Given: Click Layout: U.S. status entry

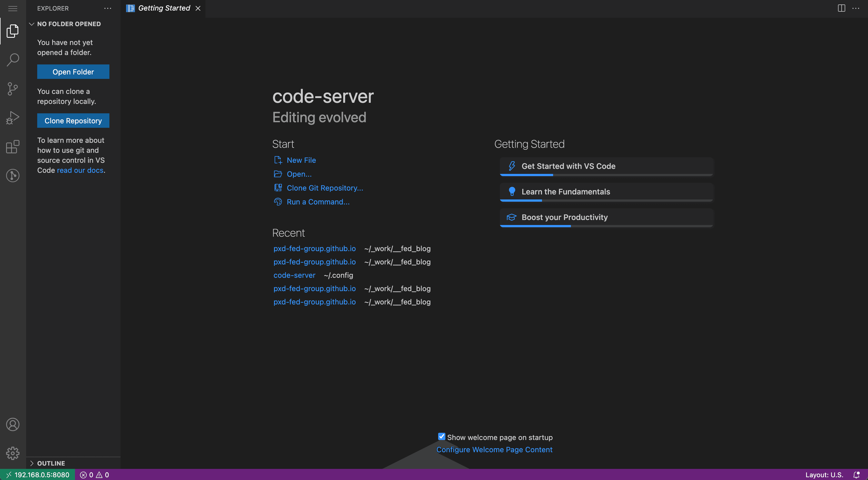Looking at the screenshot, I should click(824, 475).
